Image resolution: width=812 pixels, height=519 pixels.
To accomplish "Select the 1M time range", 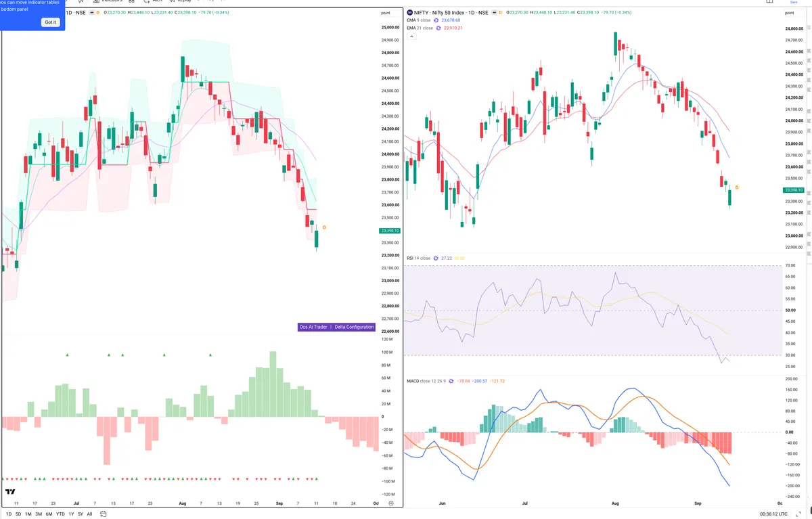I will (28, 514).
